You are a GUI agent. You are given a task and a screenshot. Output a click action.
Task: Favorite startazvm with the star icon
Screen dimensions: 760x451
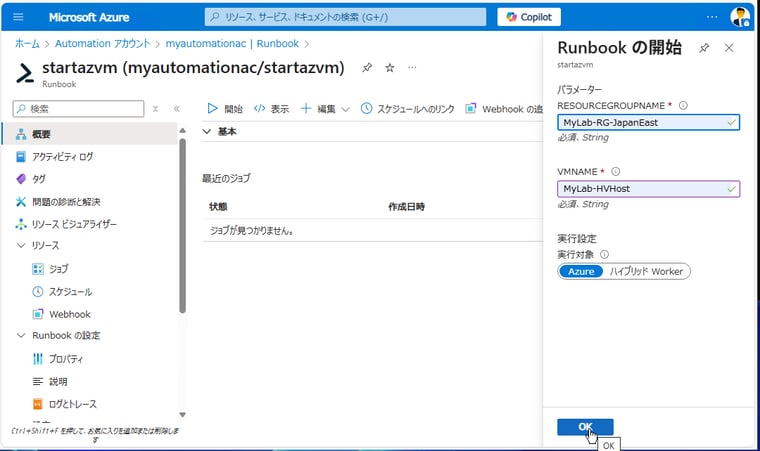pos(390,67)
